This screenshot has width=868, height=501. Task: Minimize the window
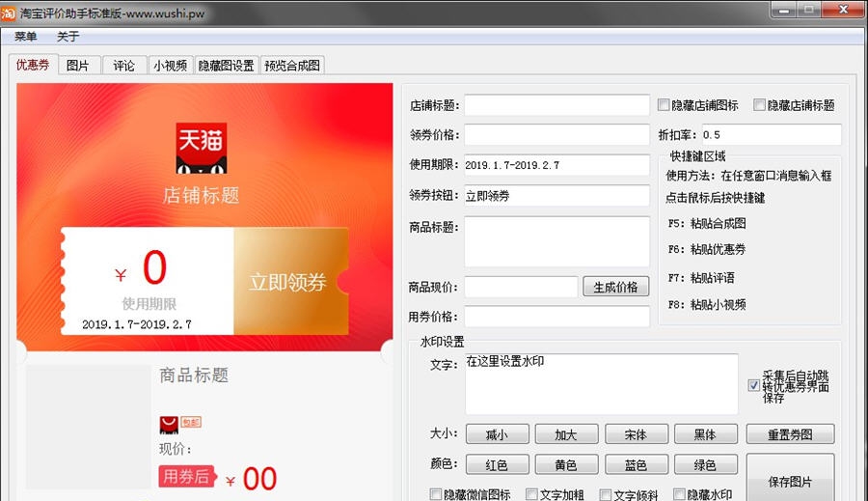coord(783,10)
